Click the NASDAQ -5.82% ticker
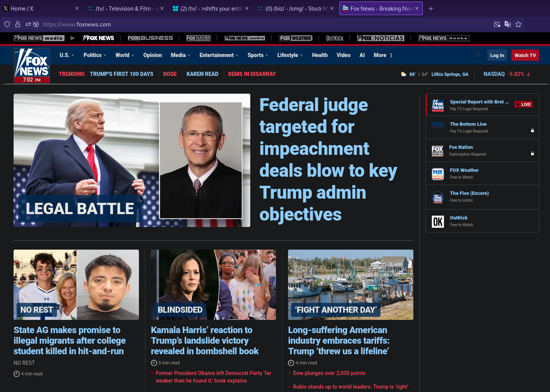 (507, 74)
